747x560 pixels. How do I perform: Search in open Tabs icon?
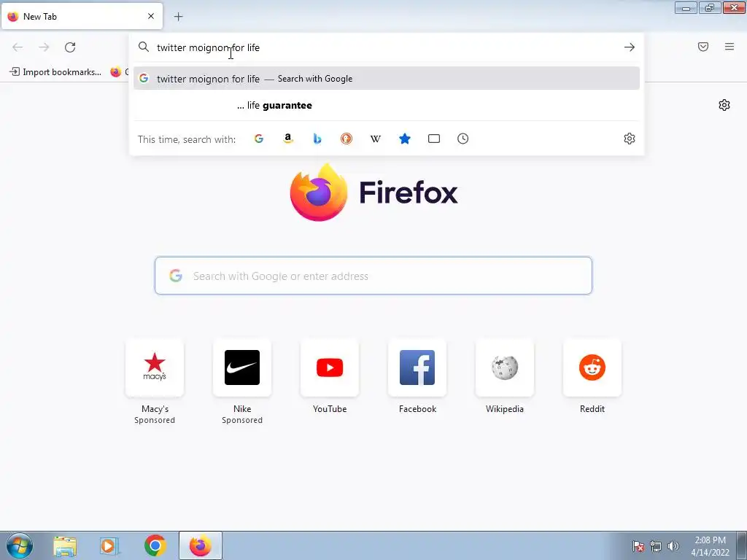(x=434, y=139)
